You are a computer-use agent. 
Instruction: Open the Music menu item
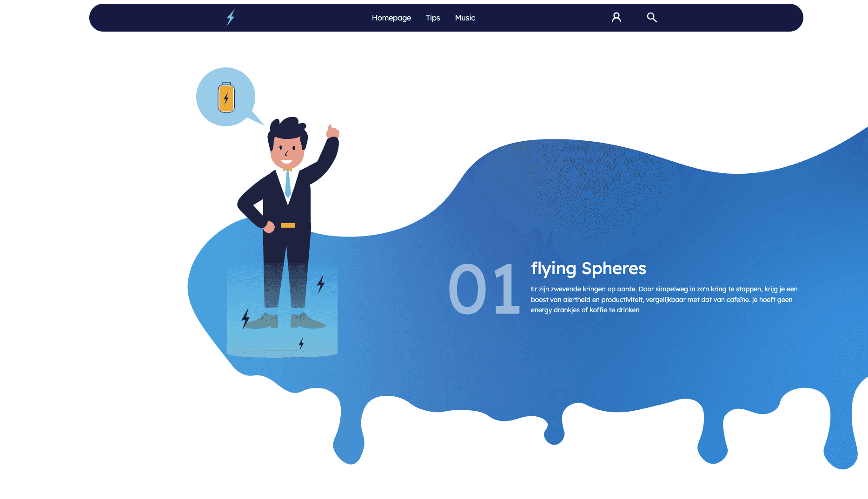coord(465,18)
